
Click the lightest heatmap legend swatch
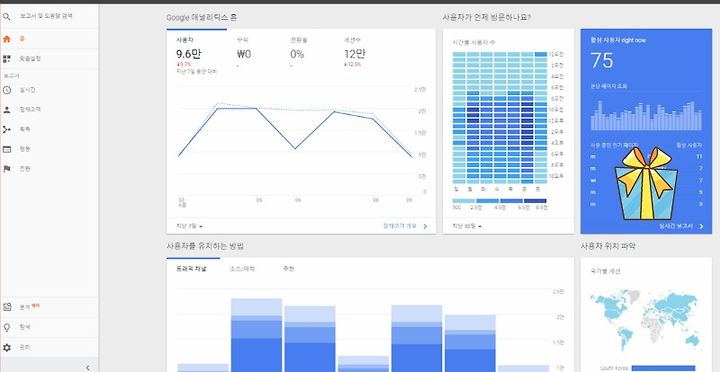coord(464,201)
